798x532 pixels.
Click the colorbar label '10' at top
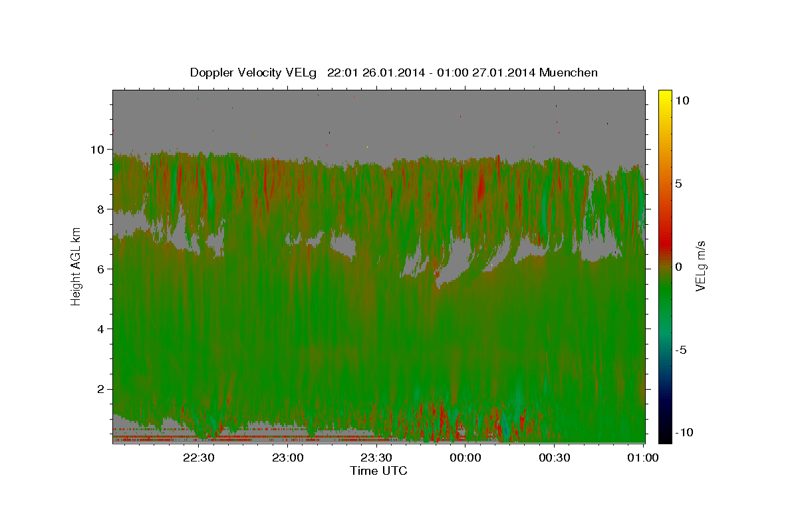(x=682, y=100)
